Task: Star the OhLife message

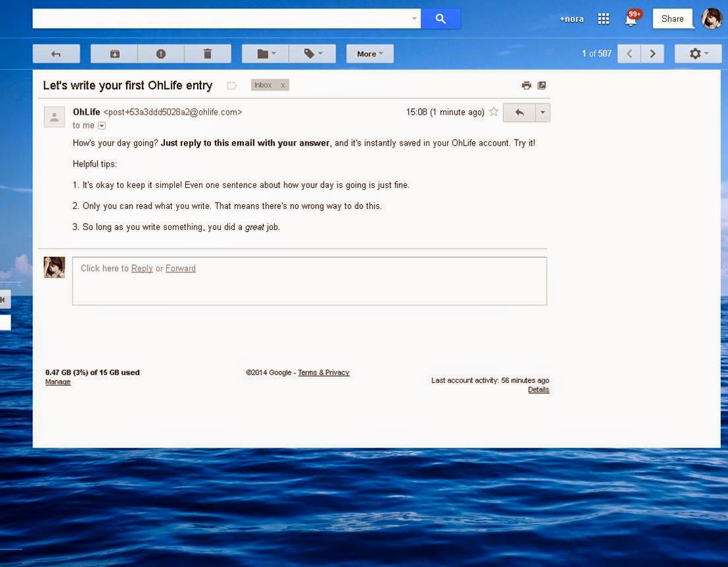Action: coord(493,111)
